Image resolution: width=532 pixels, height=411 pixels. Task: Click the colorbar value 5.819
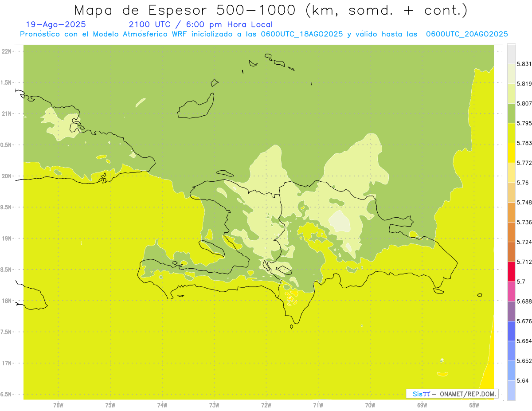click(524, 84)
